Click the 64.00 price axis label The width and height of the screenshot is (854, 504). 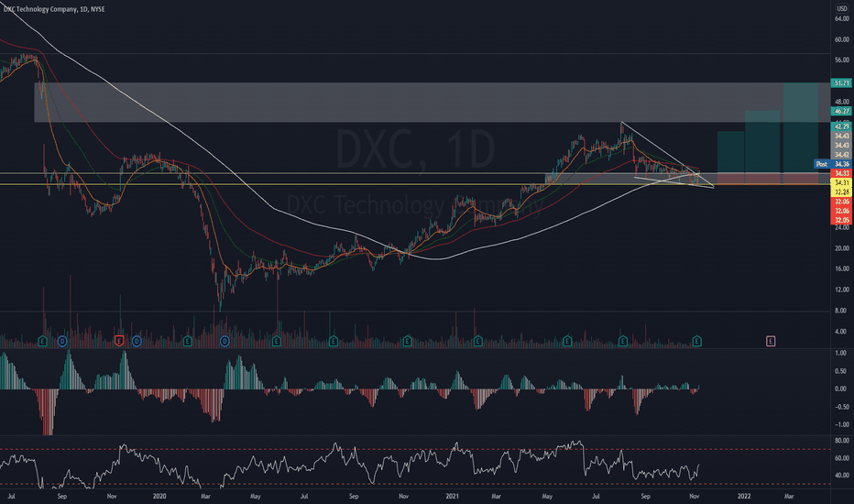tap(841, 18)
